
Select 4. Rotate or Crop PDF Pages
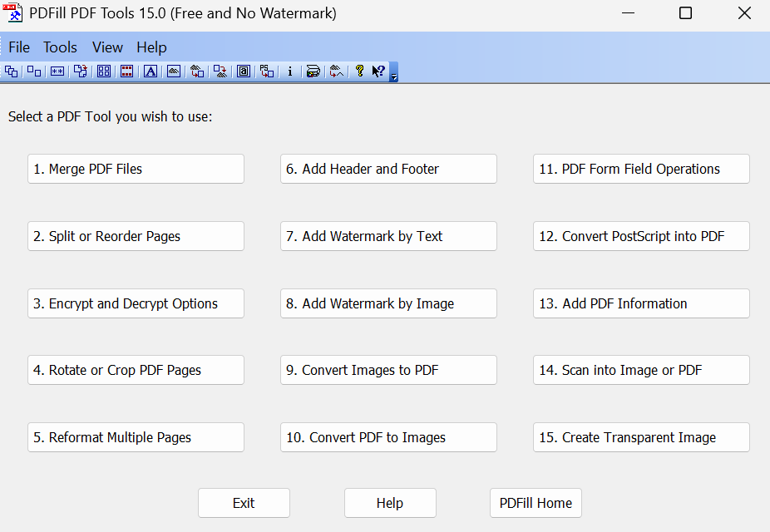(x=136, y=370)
